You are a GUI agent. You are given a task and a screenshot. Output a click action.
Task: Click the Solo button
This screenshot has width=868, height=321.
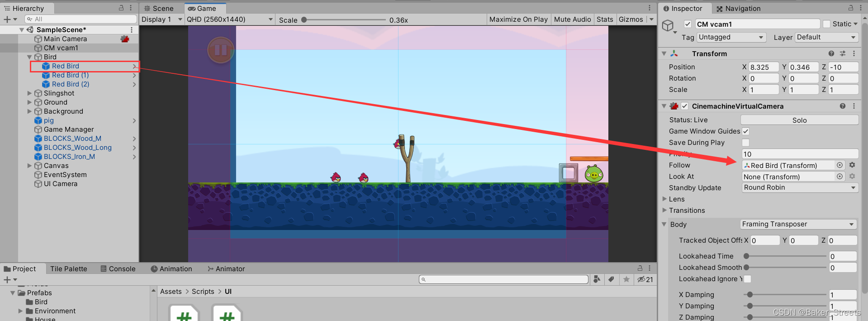[x=799, y=120]
